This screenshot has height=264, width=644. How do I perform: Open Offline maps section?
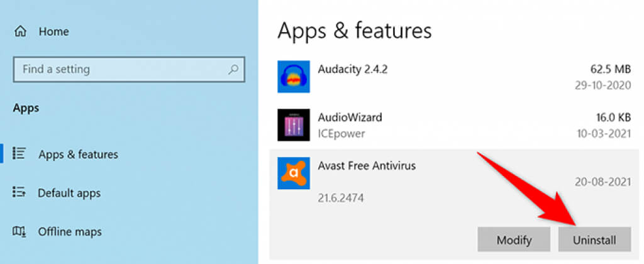click(70, 231)
